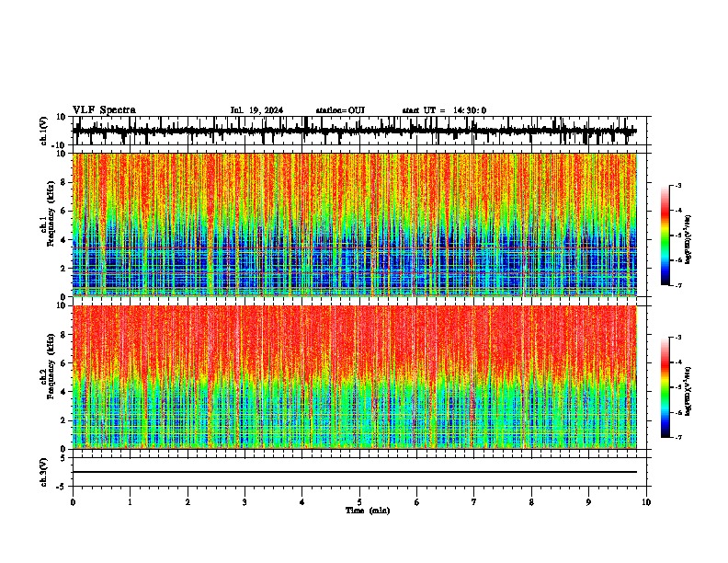Click the '8' kHz tick on ch.1 spectrogram axis

click(x=64, y=182)
